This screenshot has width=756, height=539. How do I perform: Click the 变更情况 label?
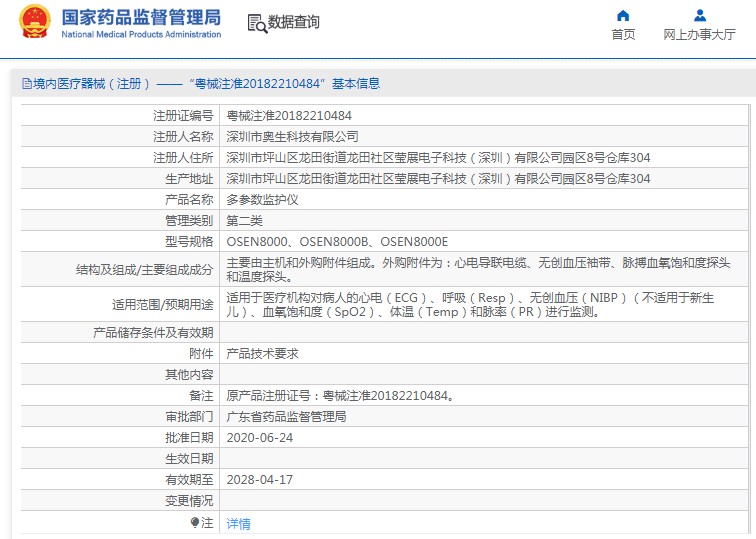coord(189,500)
